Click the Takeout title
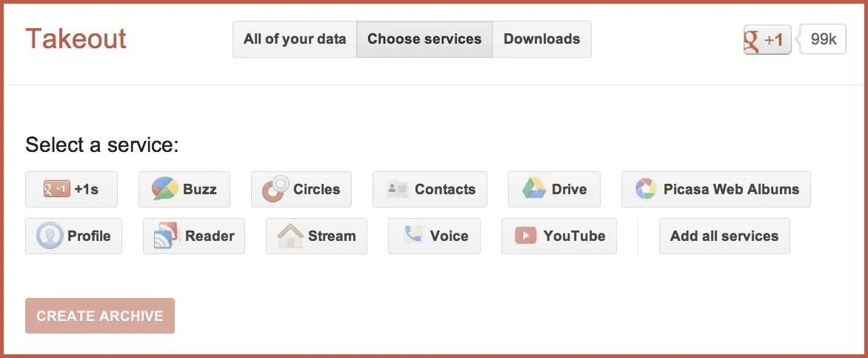The image size is (868, 358). tap(76, 39)
